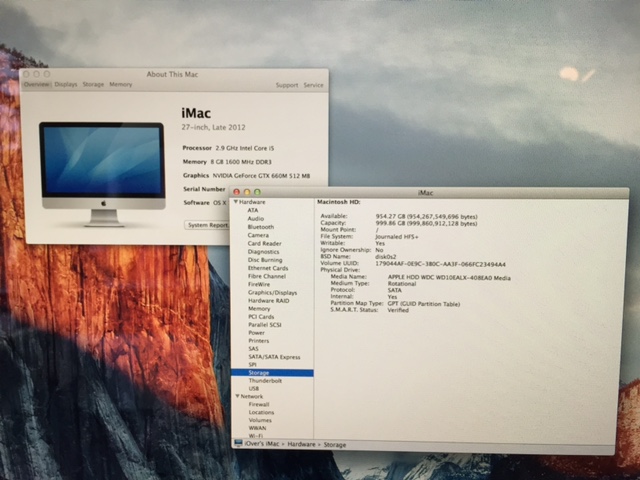Select Ethernet Cards in the Hardware list
640x480 pixels.
[268, 268]
